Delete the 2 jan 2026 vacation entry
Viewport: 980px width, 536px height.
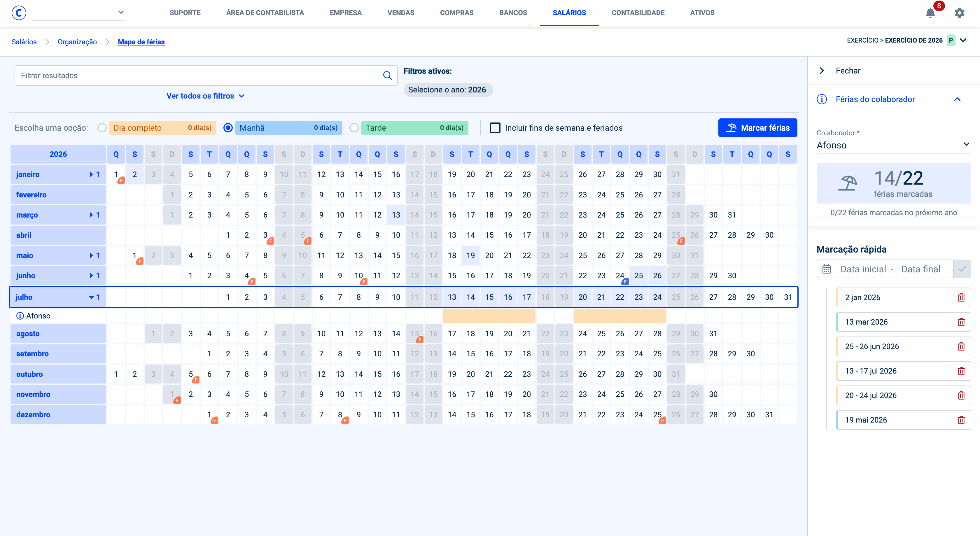961,297
